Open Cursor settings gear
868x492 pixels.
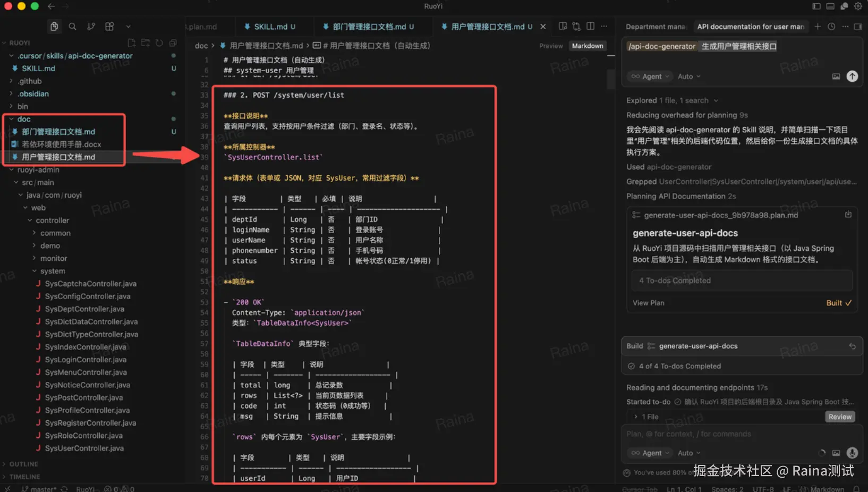point(858,6)
